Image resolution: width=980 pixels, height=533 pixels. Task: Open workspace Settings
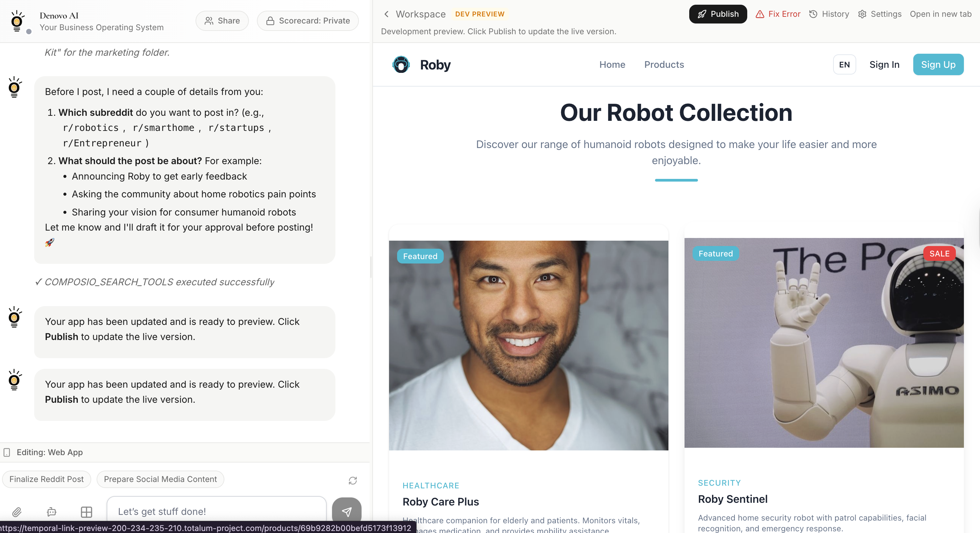(880, 14)
